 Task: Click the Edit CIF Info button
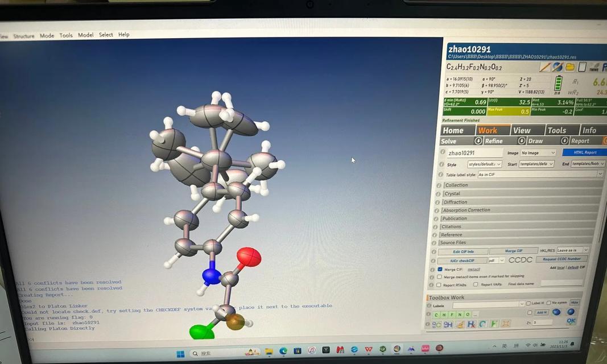[x=463, y=251]
